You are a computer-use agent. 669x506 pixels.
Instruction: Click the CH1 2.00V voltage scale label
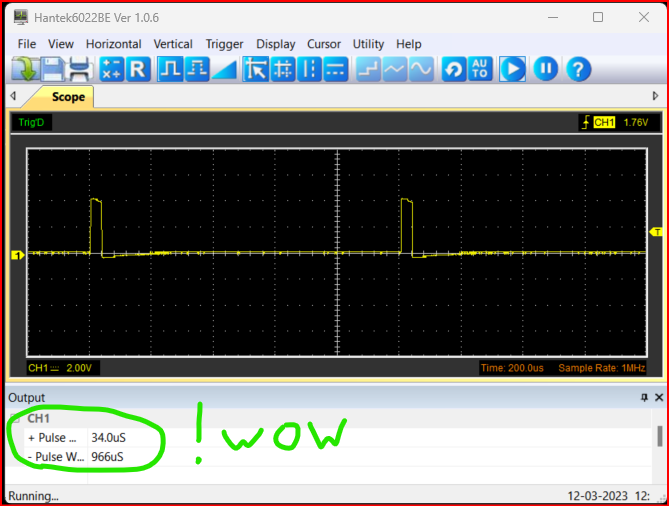[62, 368]
